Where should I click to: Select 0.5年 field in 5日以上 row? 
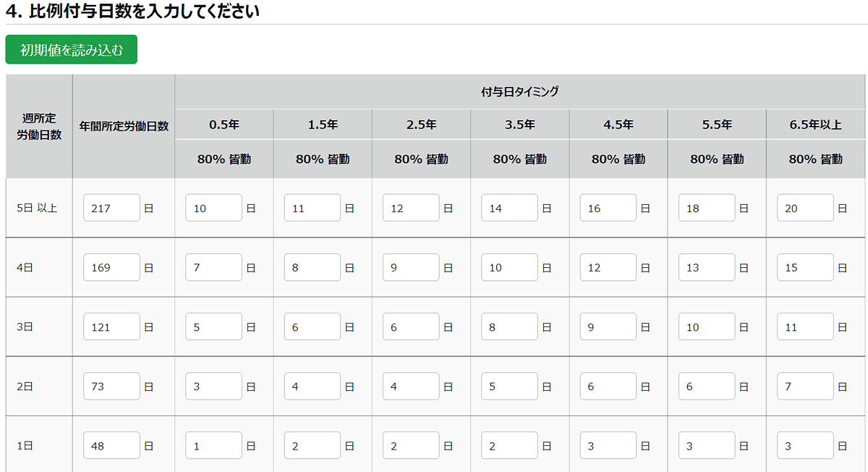pyautogui.click(x=213, y=208)
